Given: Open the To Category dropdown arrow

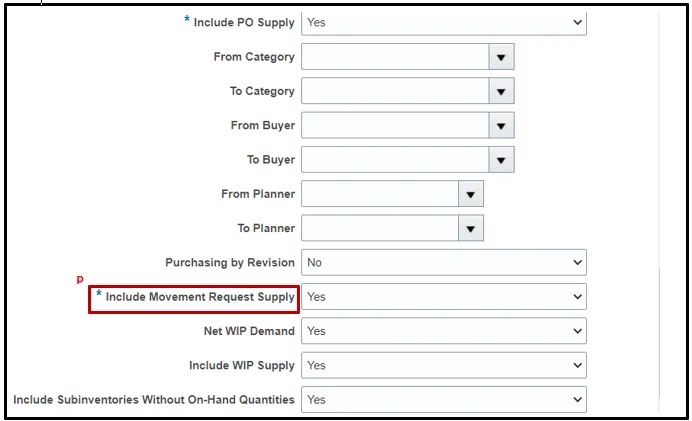Looking at the screenshot, I should (x=501, y=91).
